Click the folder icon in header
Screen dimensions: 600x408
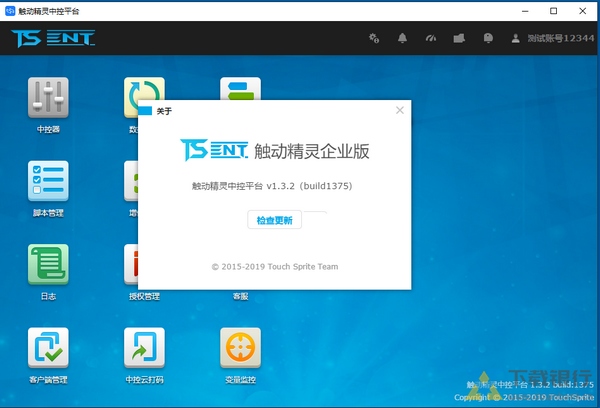[459, 38]
